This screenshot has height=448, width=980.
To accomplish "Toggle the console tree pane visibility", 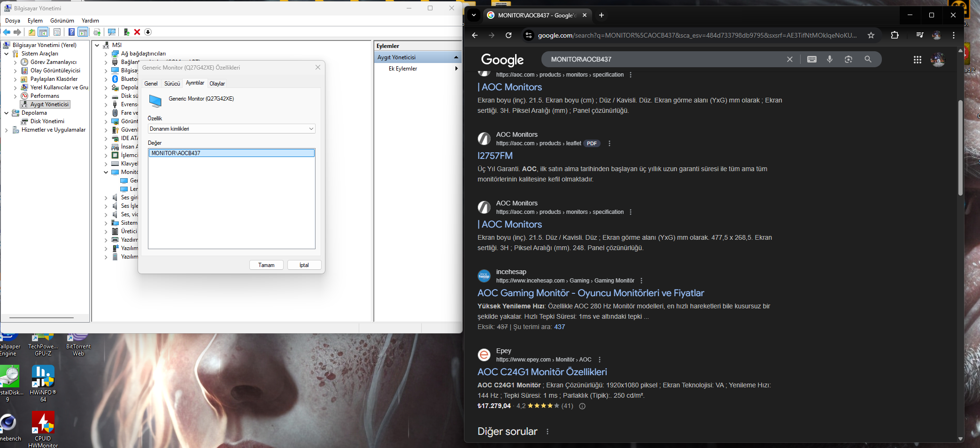I will (43, 32).
